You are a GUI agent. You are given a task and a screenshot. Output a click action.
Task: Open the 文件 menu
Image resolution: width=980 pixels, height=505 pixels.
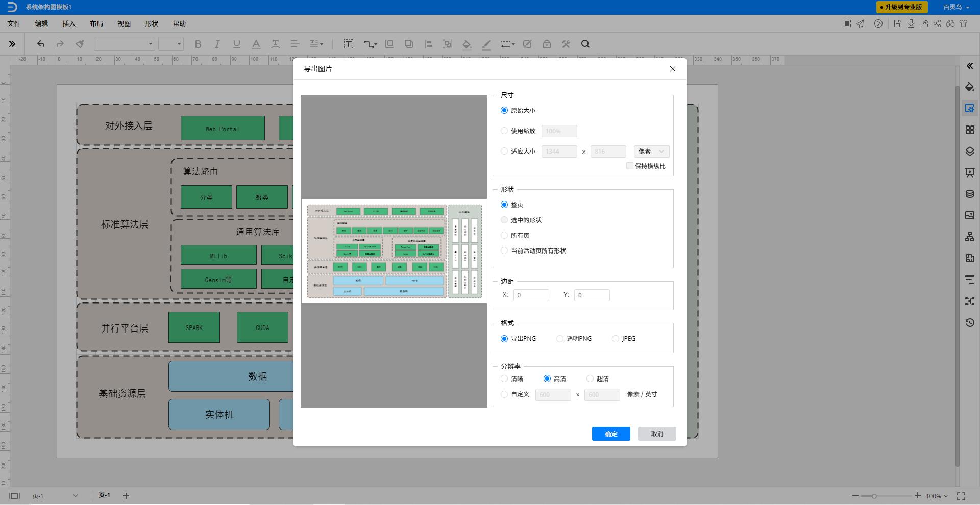pos(14,23)
